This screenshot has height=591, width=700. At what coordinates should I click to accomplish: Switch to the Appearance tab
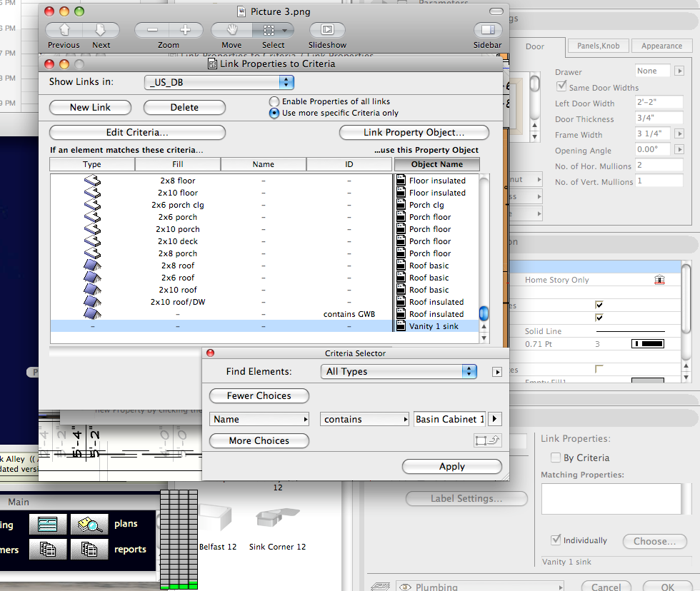[661, 46]
